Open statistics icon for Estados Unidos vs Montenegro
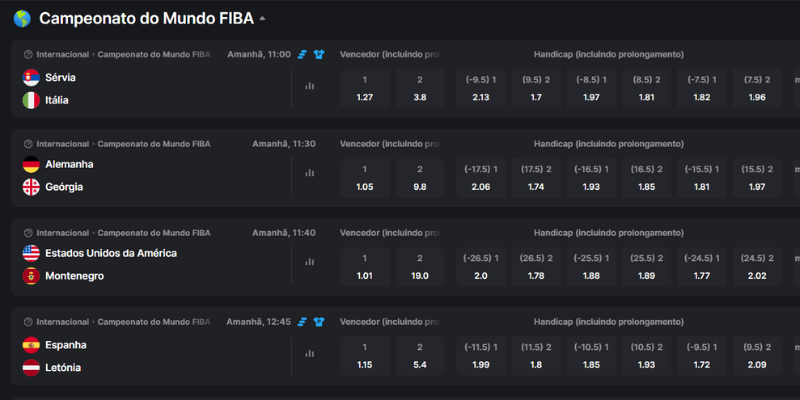The width and height of the screenshot is (800, 400). pyautogui.click(x=309, y=264)
